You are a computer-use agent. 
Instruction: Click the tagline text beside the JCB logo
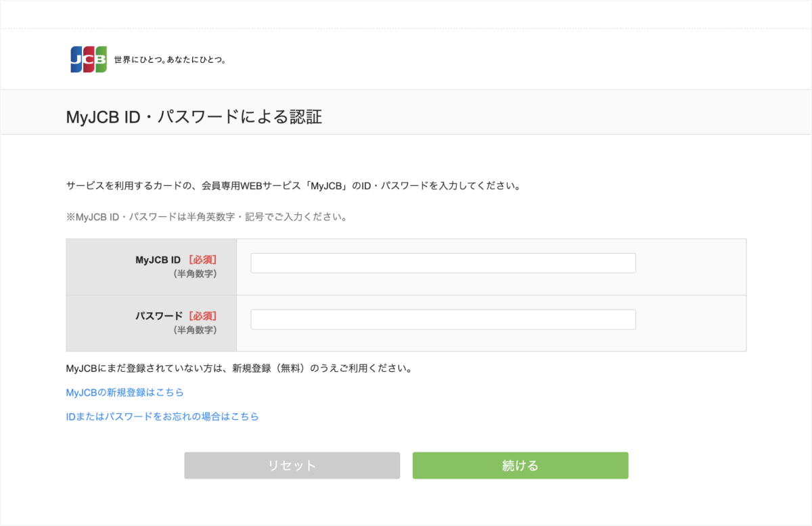point(170,60)
